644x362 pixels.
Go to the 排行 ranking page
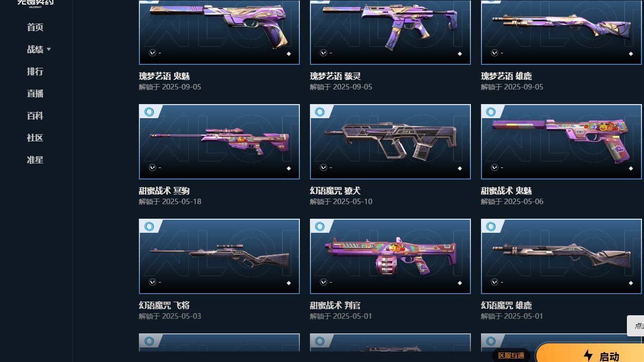coord(35,71)
